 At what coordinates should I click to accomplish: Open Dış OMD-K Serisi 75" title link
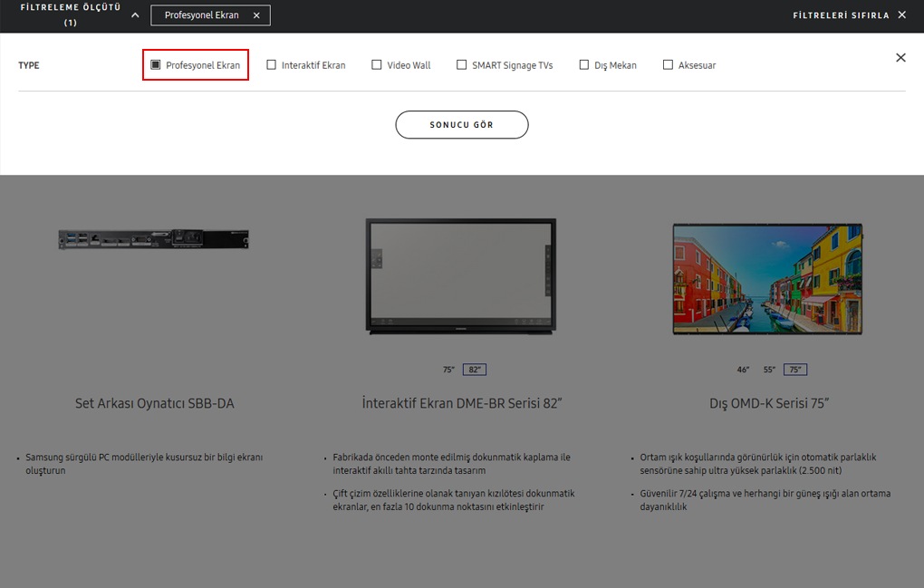769,403
